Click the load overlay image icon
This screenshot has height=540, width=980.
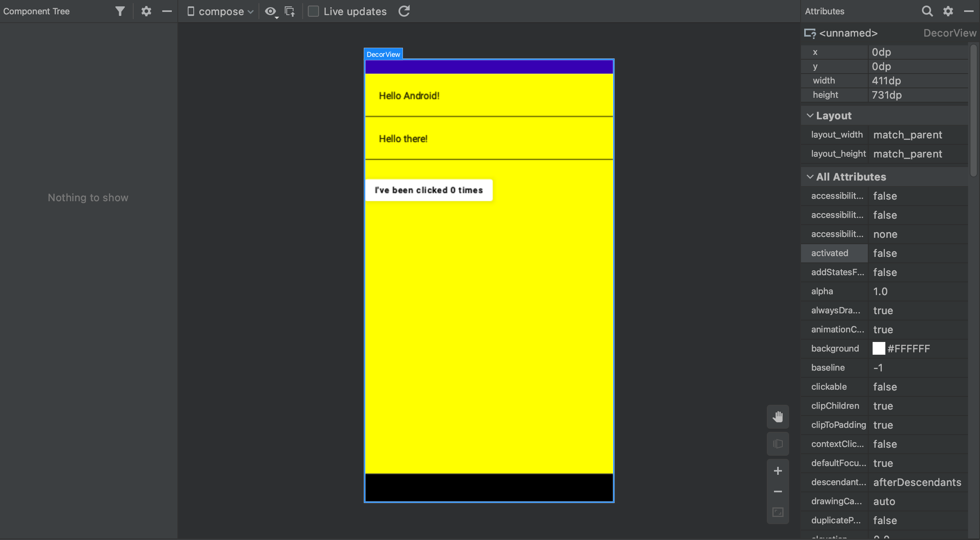[290, 12]
